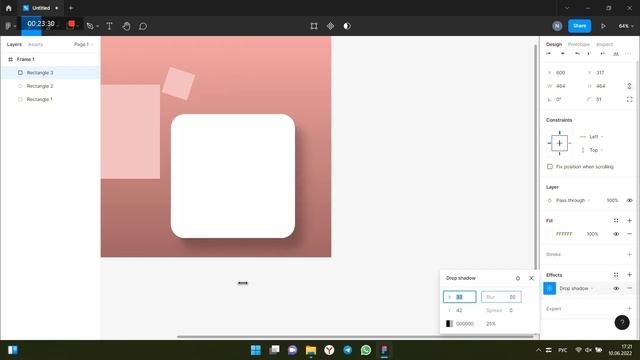This screenshot has height=360, width=640.
Task: Toggle Drop shadow effect visibility eye
Action: 616,288
